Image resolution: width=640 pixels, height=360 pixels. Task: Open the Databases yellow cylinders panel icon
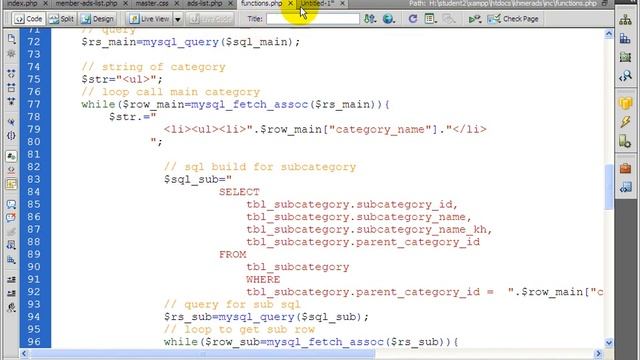coord(625,103)
